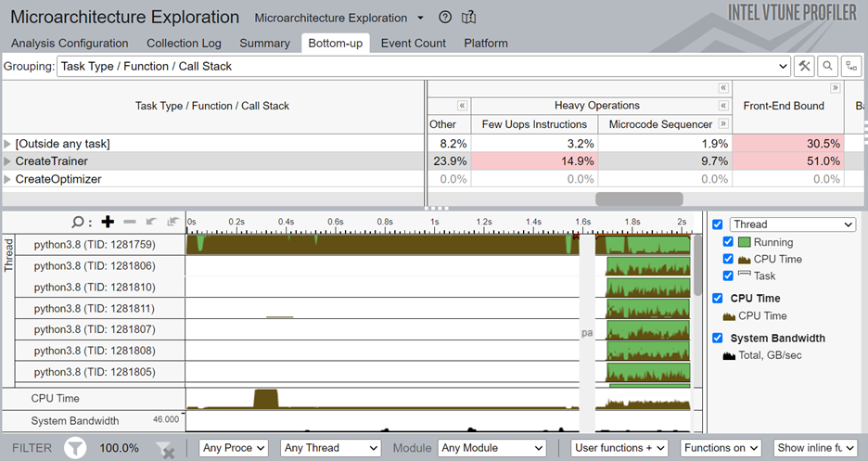Viewport: 868px width, 461px height.
Task: Expand the CreateTrainer row
Action: point(8,161)
